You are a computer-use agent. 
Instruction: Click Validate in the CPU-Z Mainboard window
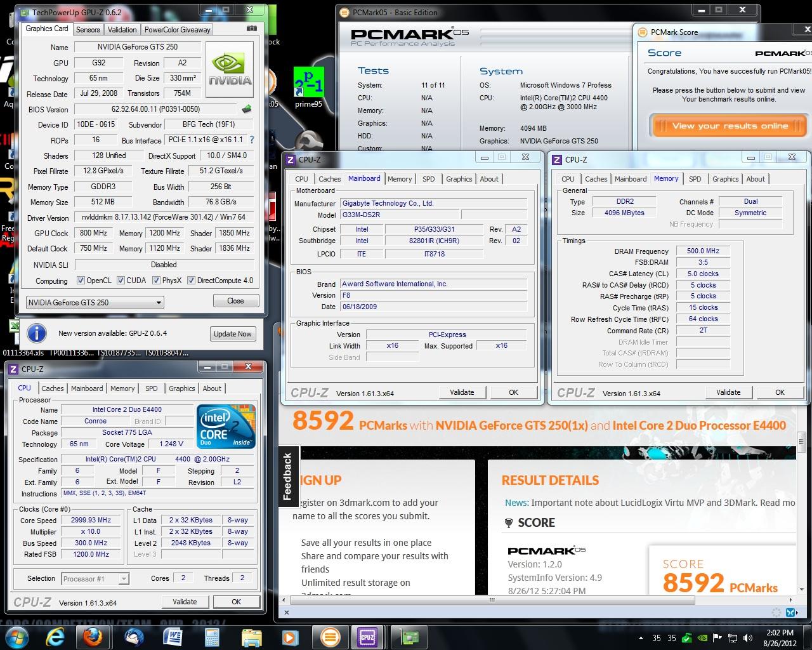tap(462, 392)
